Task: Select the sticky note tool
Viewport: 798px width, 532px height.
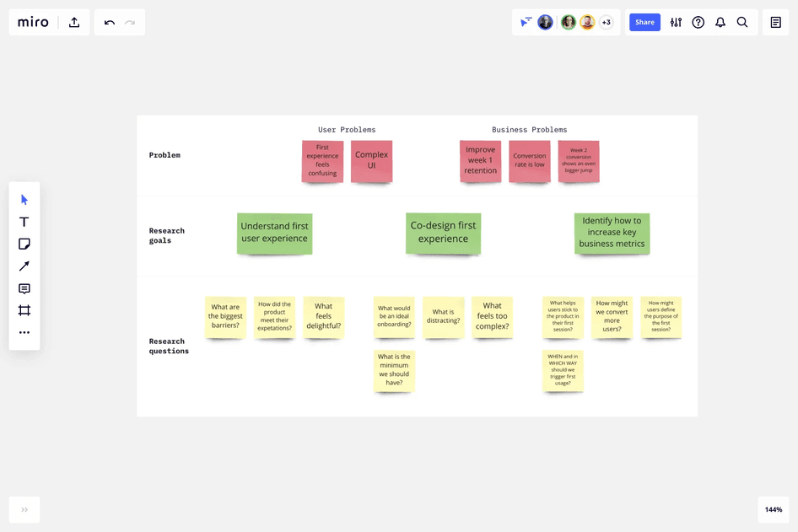Action: coord(24,244)
